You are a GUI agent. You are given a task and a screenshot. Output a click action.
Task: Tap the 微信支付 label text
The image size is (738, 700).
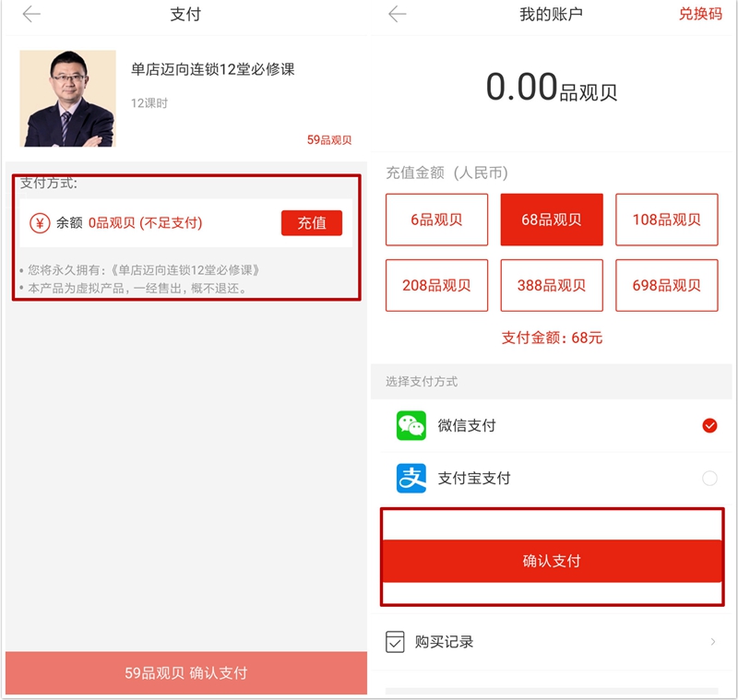[x=467, y=426]
